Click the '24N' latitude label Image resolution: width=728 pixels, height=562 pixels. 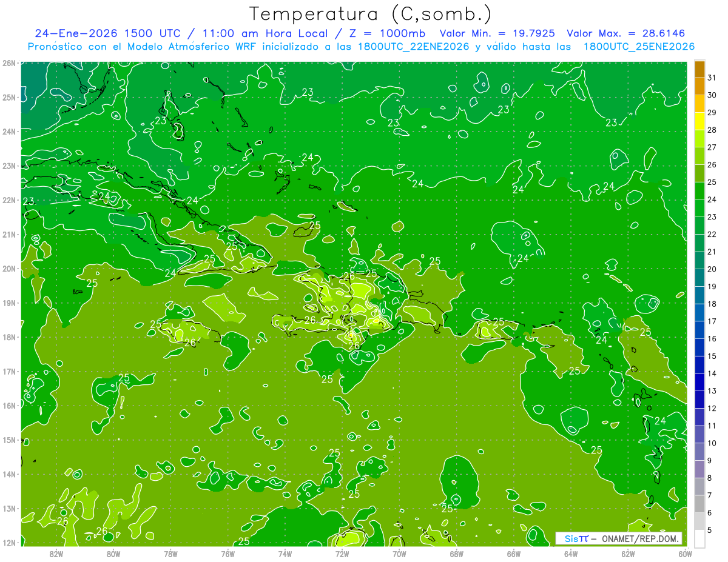click(x=8, y=131)
